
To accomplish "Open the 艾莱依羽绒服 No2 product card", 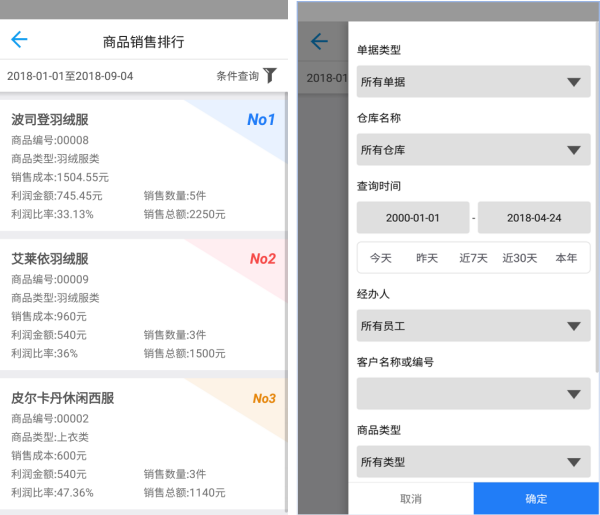I will click(144, 304).
